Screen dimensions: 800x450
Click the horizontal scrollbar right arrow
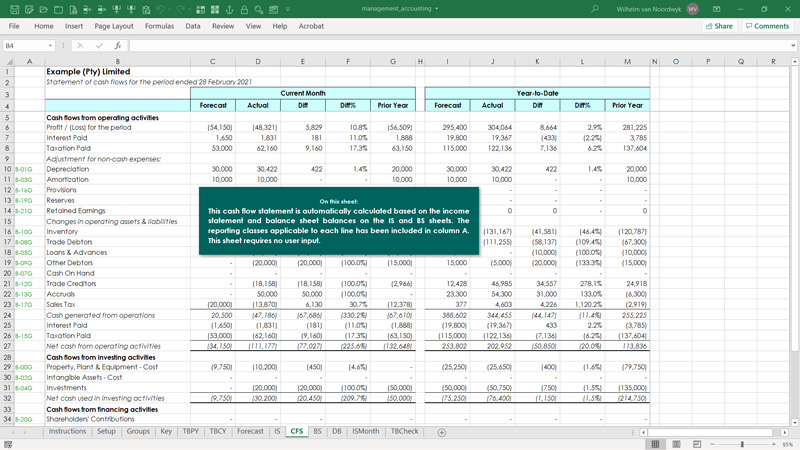(785, 432)
